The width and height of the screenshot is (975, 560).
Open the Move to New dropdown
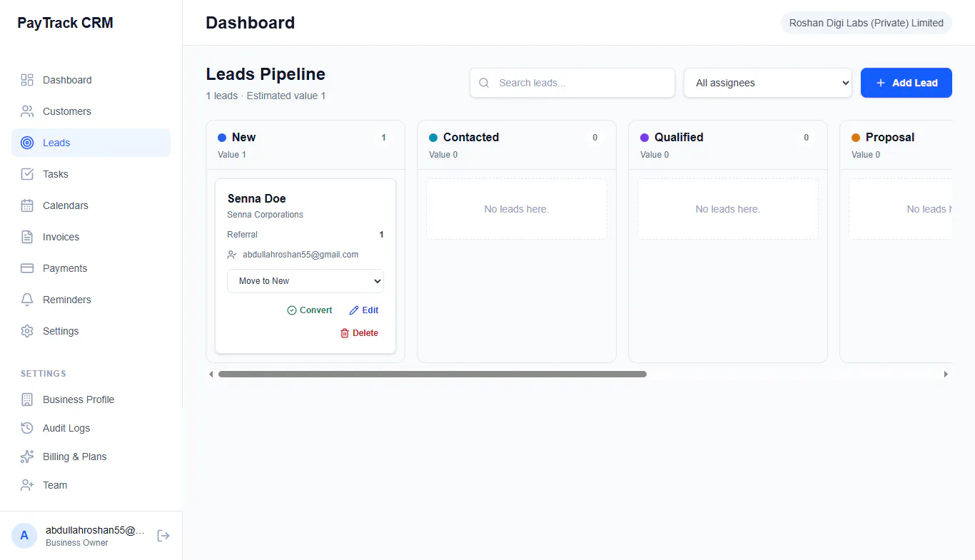click(305, 281)
